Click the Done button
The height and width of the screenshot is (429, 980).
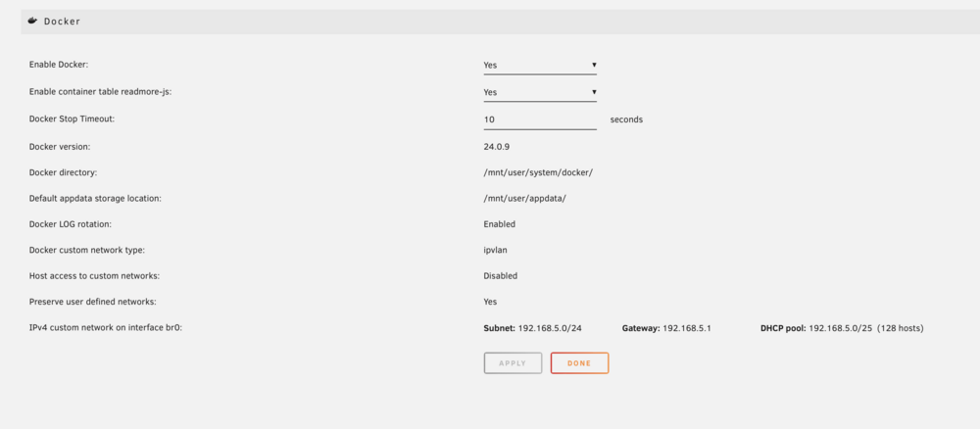579,363
